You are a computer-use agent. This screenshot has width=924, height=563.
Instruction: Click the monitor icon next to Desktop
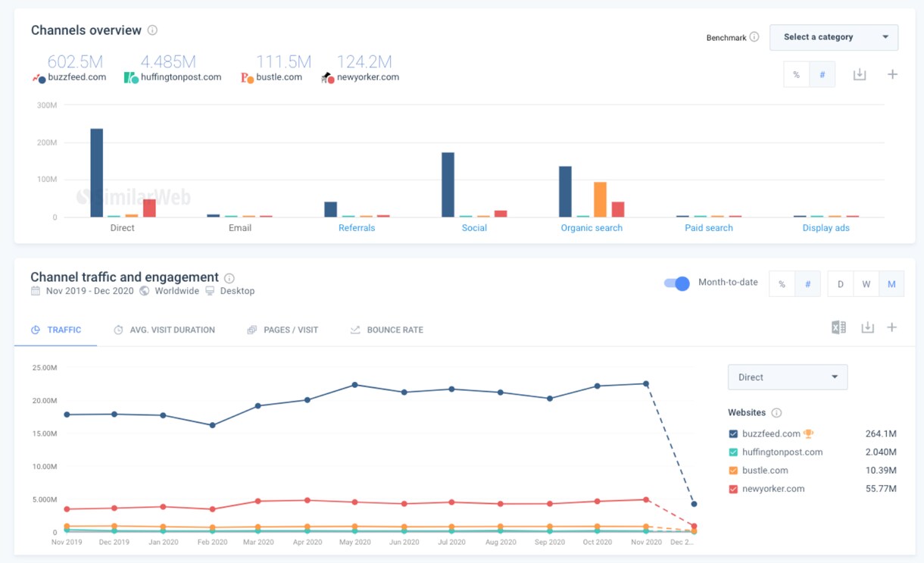coord(210,291)
